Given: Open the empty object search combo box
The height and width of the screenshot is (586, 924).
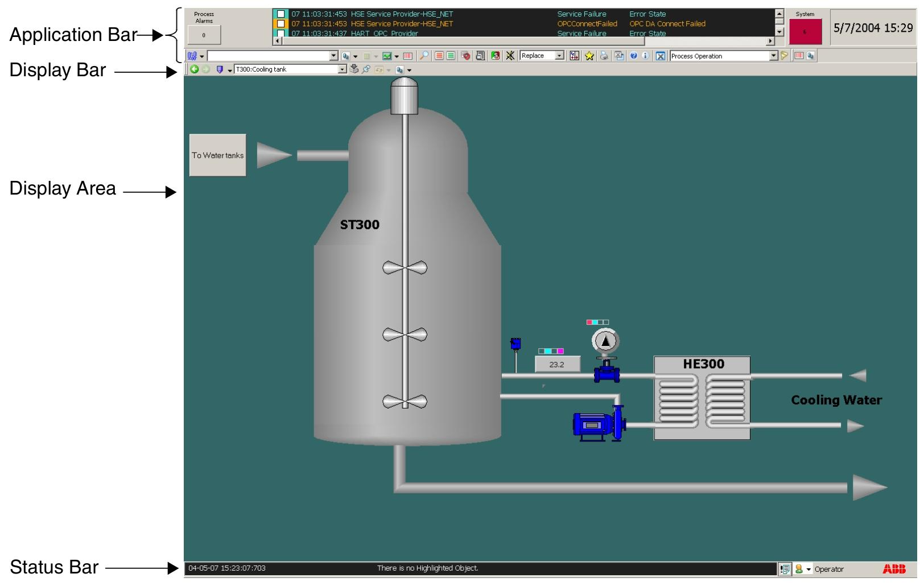Looking at the screenshot, I should click(273, 56).
